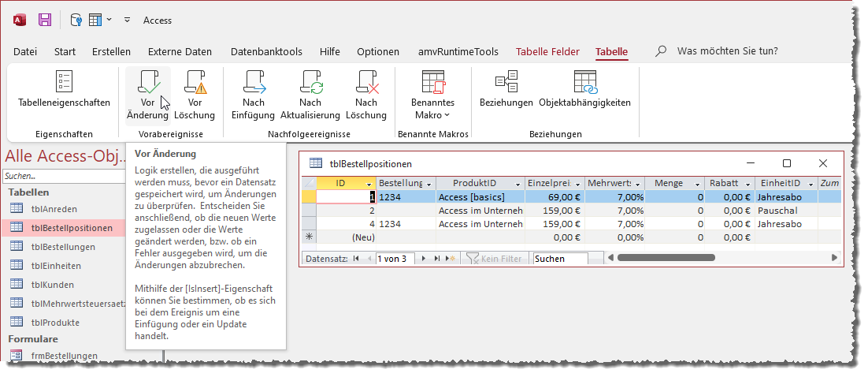Select the 'Access [basics]' ProduktID cell
Screen dimensions: 868x377
click(480, 197)
